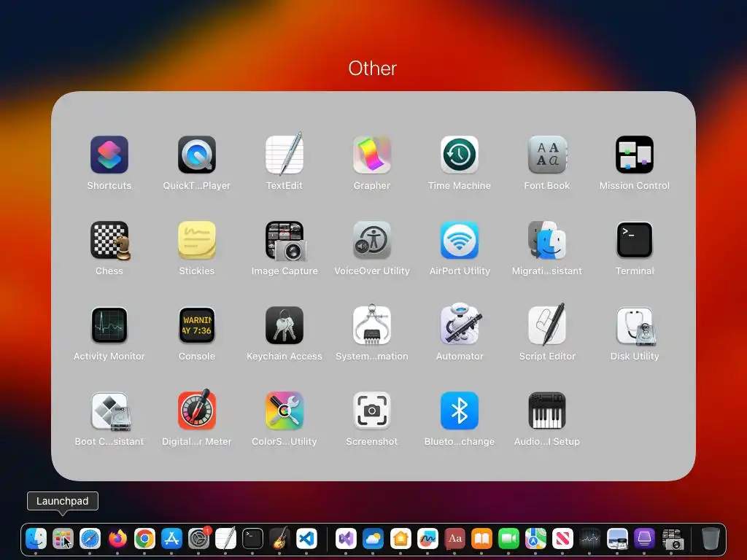Launch GarageBand from the dock
The image size is (747, 560).
(279, 539)
